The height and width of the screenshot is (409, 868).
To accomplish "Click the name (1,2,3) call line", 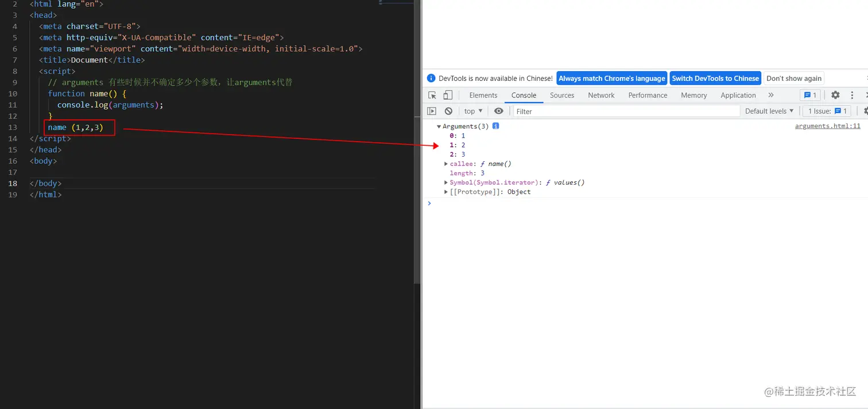I will pos(76,127).
